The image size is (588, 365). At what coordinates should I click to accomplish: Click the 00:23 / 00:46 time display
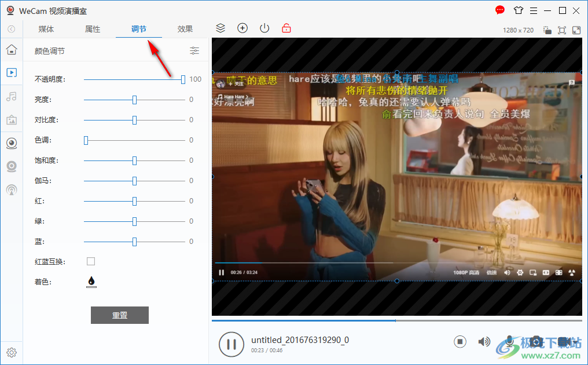click(x=267, y=351)
